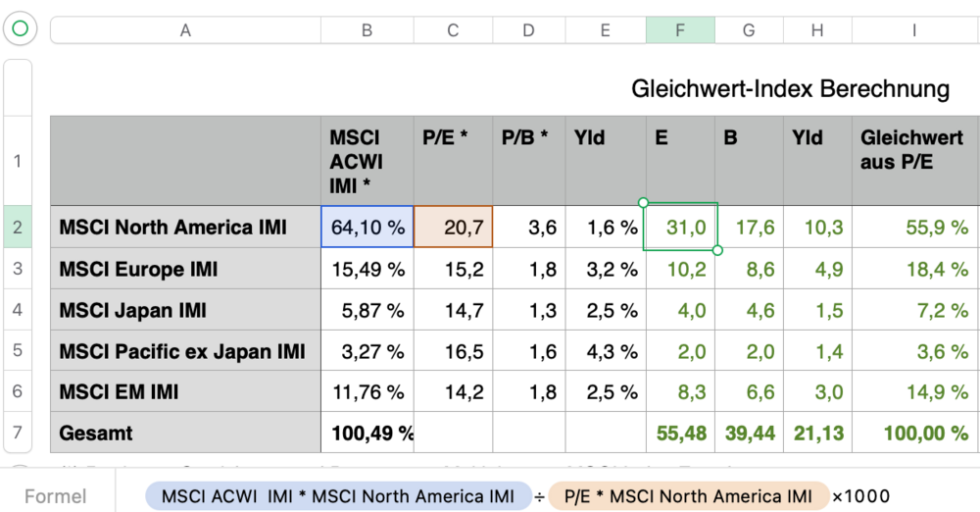Select column A header
This screenshot has height=512, width=980.
pyautogui.click(x=185, y=30)
